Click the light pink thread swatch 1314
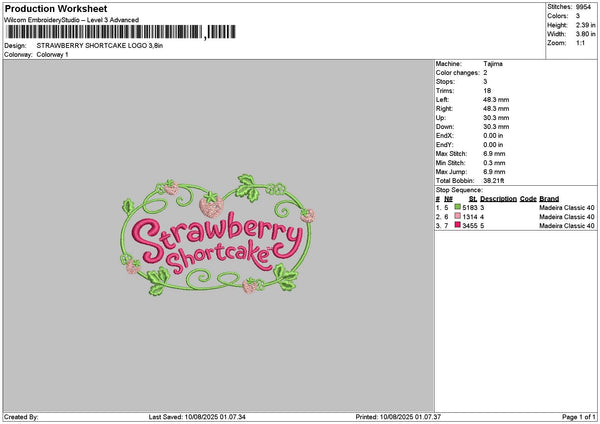This screenshot has width=600, height=424. [457, 216]
